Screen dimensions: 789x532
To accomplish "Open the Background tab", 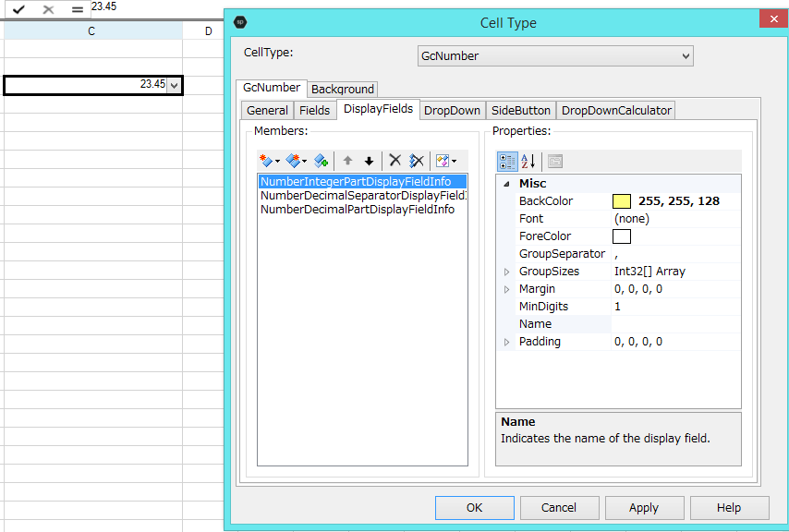I will (343, 90).
